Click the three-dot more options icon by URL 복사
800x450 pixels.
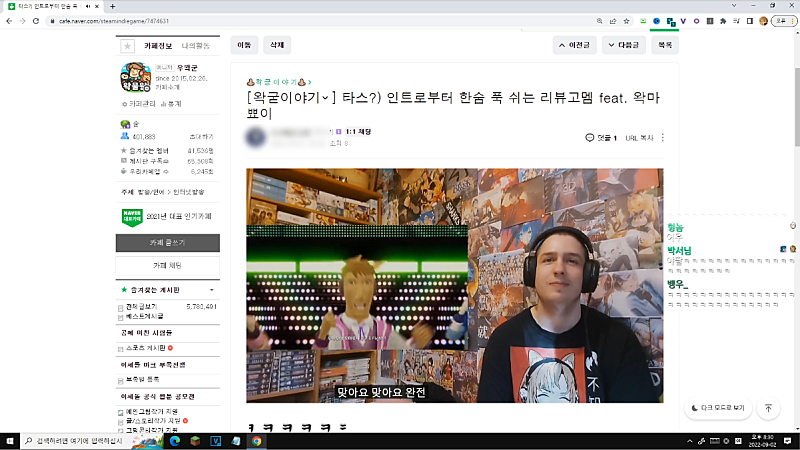(662, 138)
